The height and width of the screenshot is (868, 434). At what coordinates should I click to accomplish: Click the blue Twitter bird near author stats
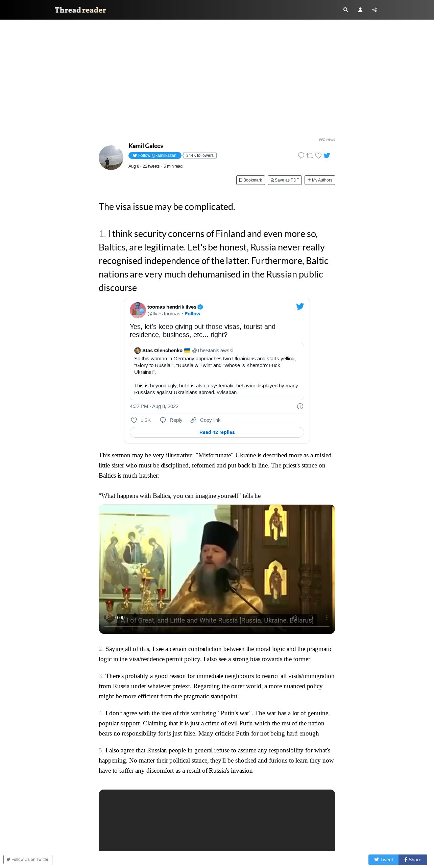327,155
